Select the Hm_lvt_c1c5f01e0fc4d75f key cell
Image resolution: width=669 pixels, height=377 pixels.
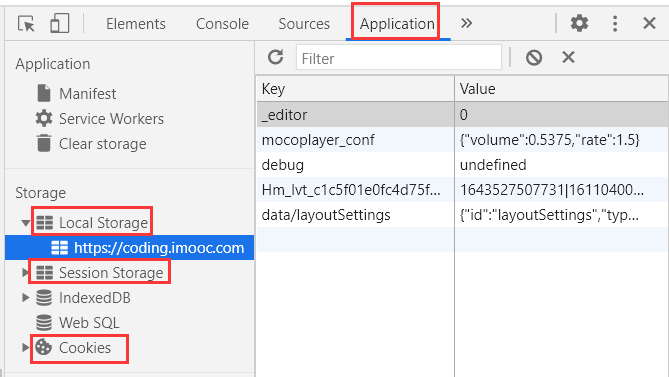click(355, 190)
